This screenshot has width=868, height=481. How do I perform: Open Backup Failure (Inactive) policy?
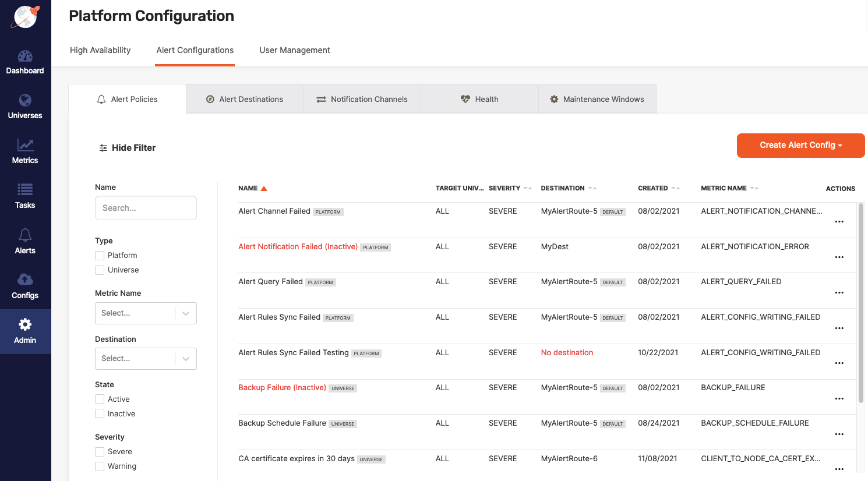(x=282, y=388)
